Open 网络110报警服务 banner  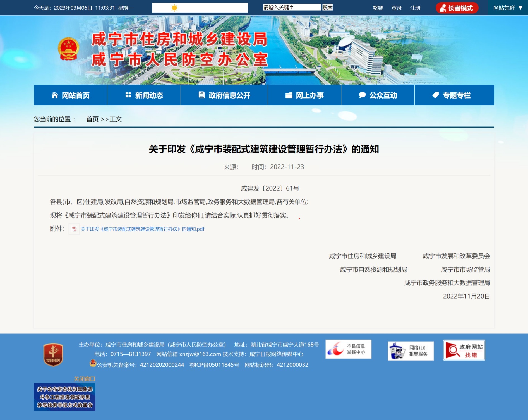click(411, 351)
